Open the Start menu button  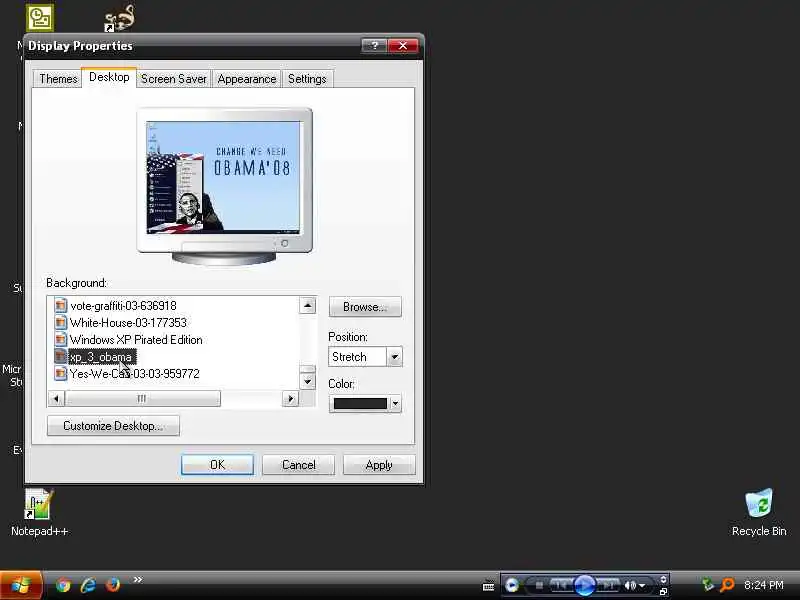(21, 585)
